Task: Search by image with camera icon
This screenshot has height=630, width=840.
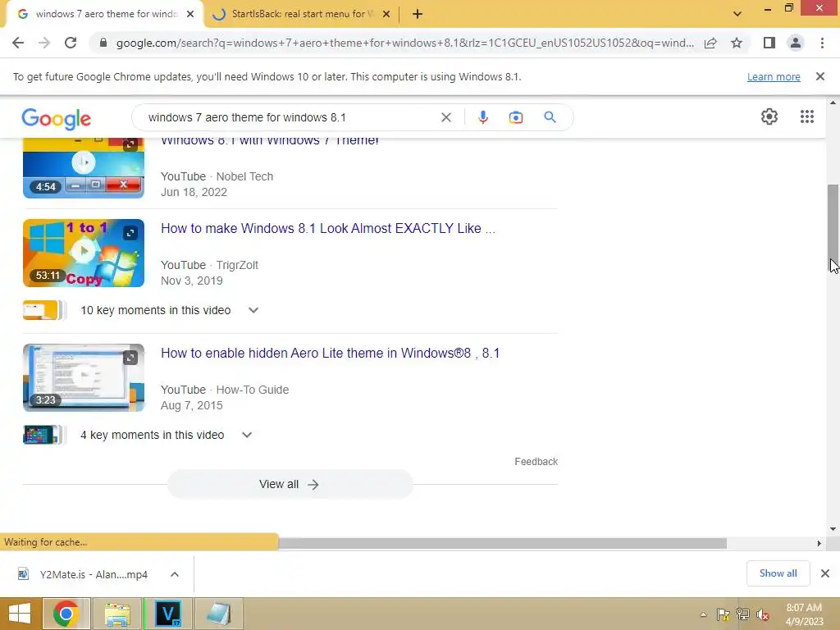Action: 516,117
